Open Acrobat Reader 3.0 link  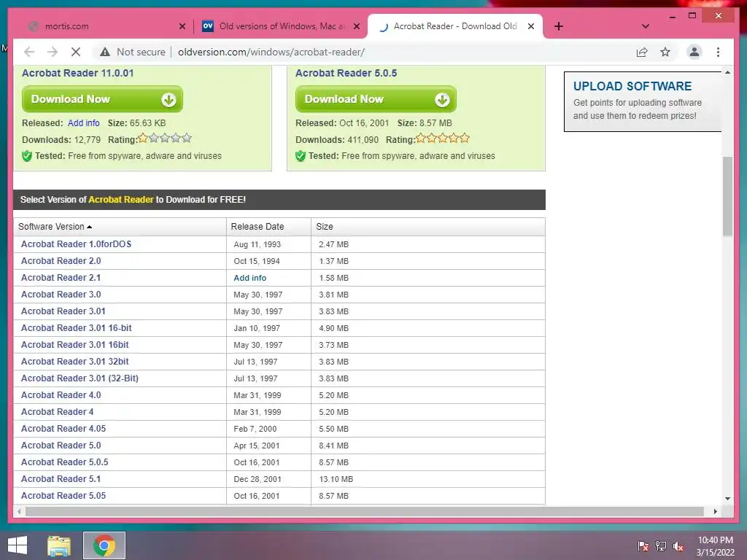[61, 295]
